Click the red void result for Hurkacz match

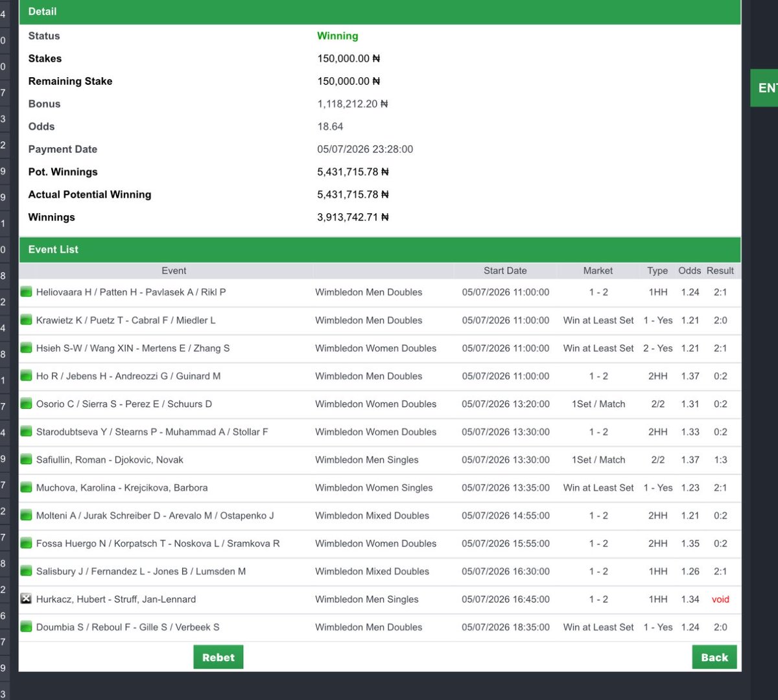click(x=720, y=599)
